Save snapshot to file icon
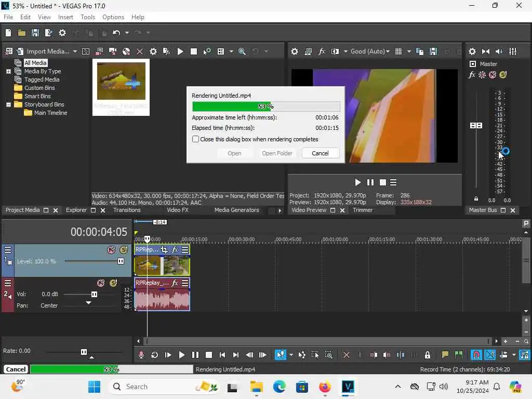Viewport: 532px width, 399px height. 433,51
